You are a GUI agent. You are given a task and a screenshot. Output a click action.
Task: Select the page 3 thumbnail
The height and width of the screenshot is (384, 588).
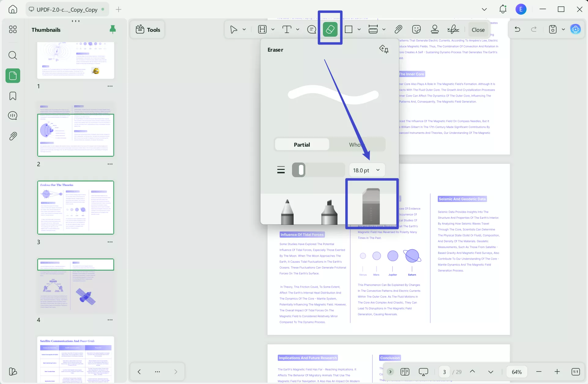tap(76, 207)
